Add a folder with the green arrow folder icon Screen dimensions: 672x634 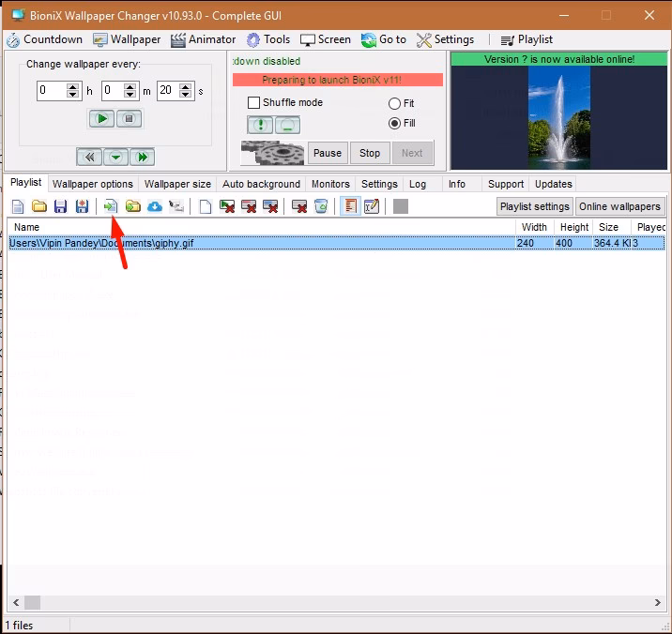(133, 207)
